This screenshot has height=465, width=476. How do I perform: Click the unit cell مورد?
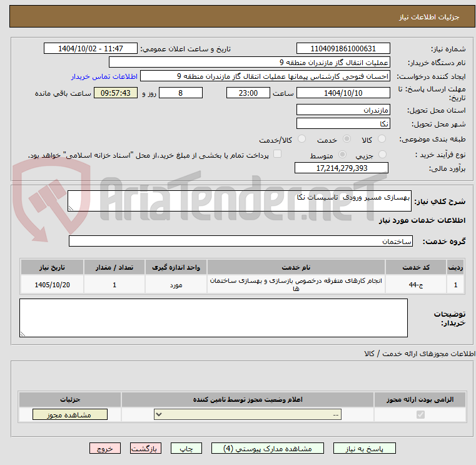point(176,285)
